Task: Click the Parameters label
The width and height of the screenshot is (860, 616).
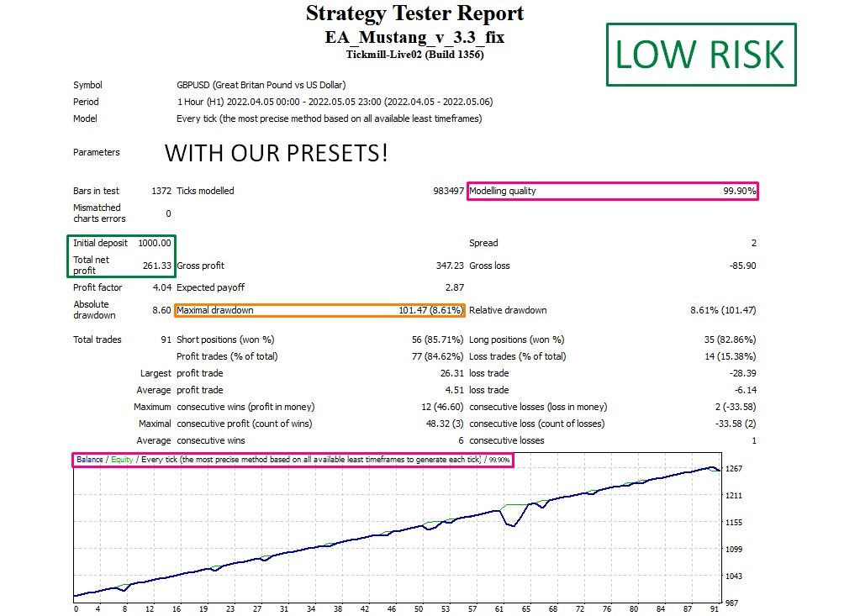Action: click(96, 152)
